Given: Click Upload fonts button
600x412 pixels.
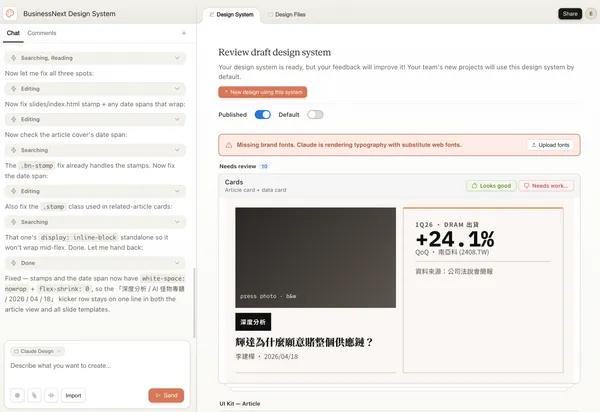Looking at the screenshot, I should tap(550, 145).
